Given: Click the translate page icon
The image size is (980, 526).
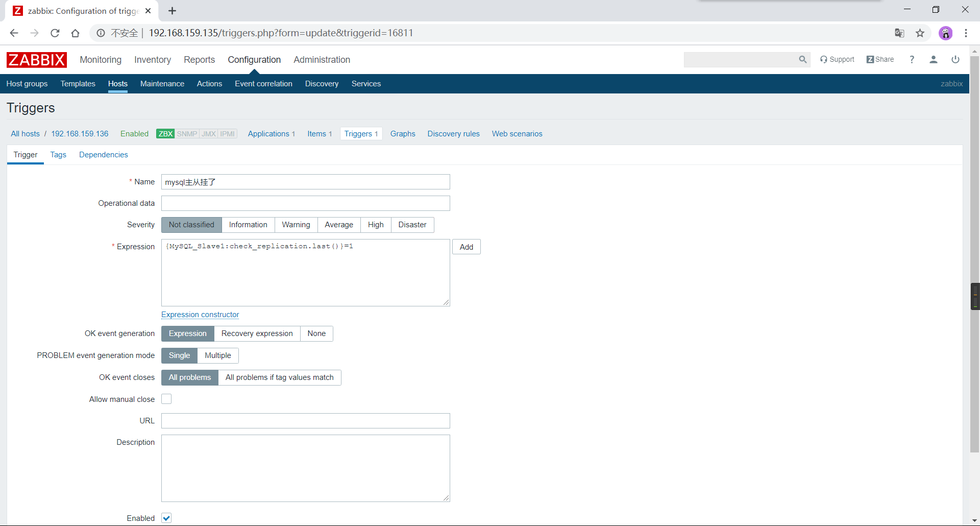Looking at the screenshot, I should tap(899, 33).
